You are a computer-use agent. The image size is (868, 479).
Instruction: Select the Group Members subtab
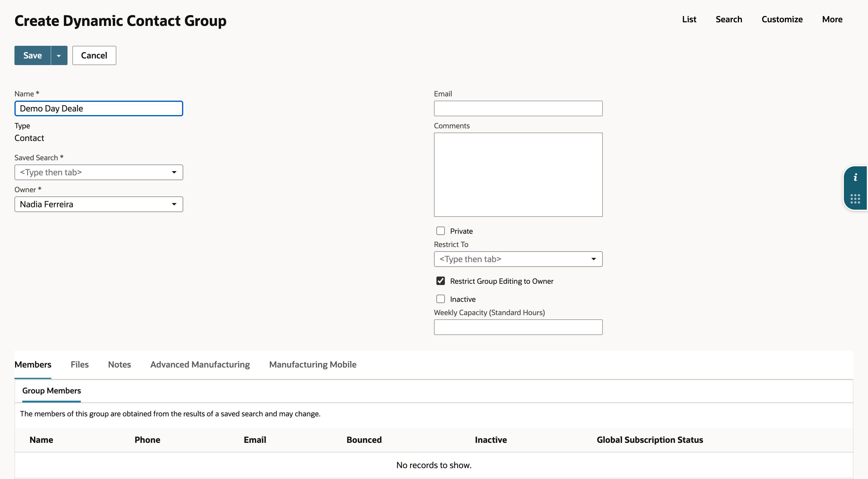pos(52,391)
